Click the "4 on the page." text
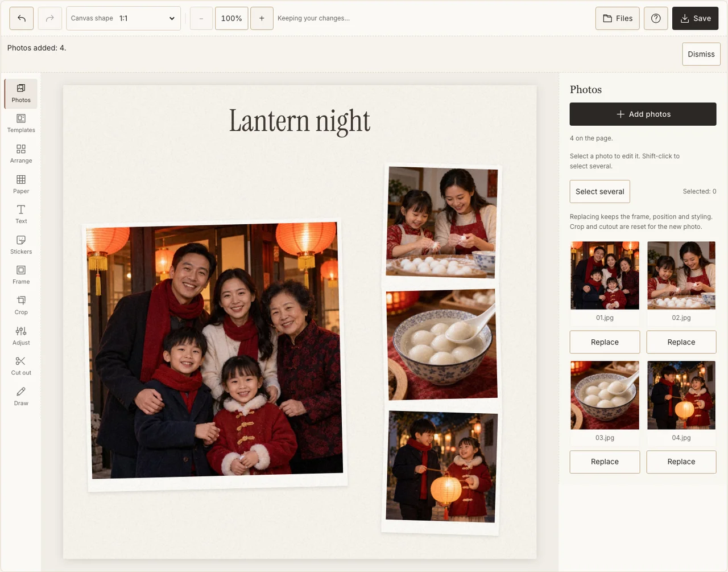Viewport: 728px width, 572px height. [x=591, y=138]
